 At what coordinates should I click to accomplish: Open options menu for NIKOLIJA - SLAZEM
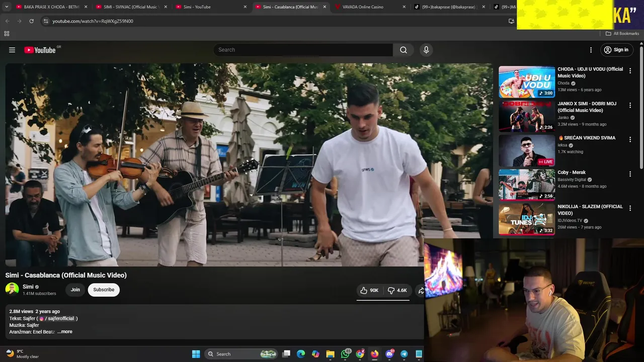pos(630,208)
